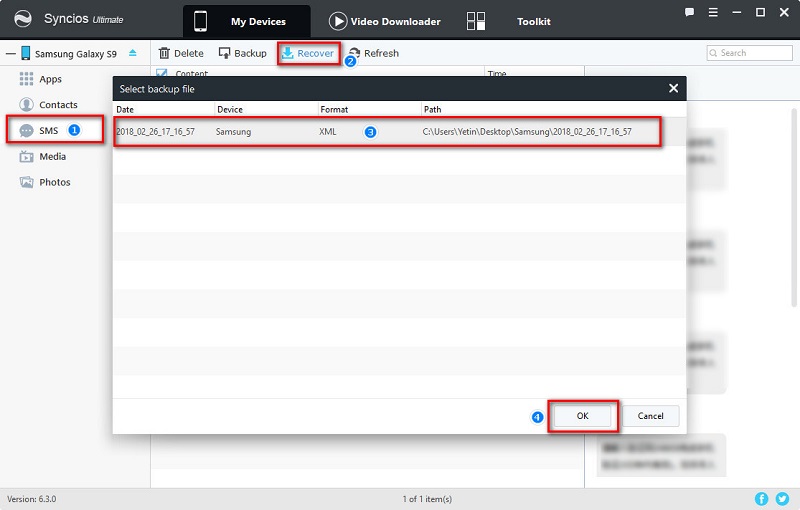Eject Samsung Galaxy S9 device

tap(133, 53)
